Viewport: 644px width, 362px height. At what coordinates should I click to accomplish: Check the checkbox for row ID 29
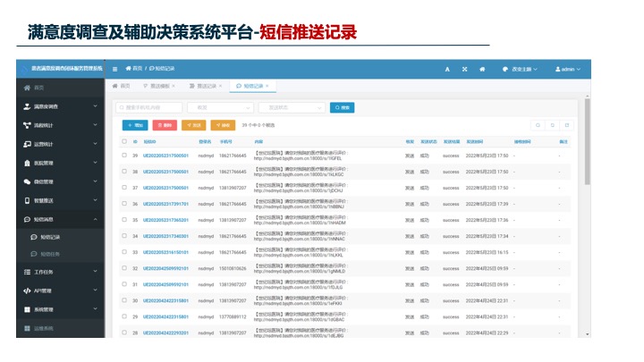(124, 316)
